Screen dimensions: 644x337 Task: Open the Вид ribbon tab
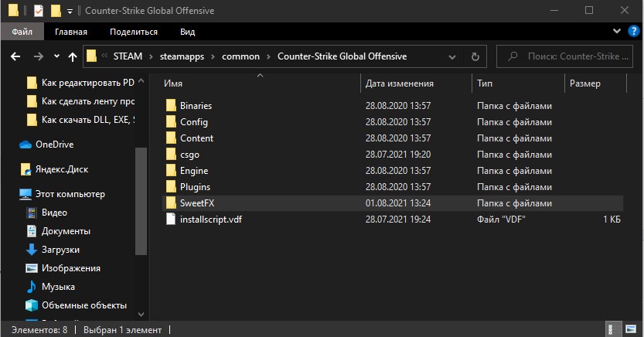187,32
